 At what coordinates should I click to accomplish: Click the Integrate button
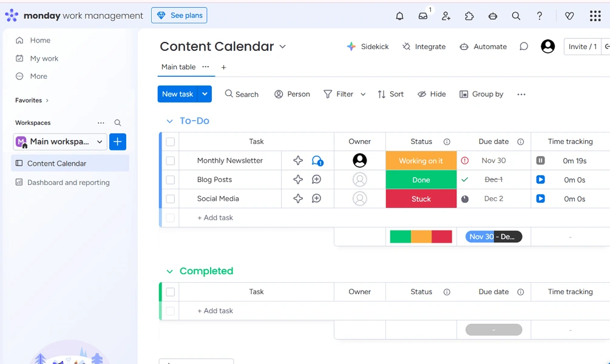424,47
